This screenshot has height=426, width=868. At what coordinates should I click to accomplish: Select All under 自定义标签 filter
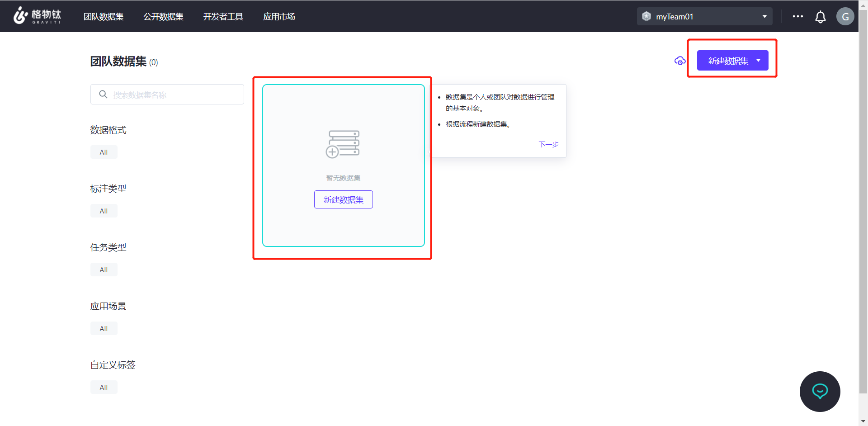coord(104,387)
